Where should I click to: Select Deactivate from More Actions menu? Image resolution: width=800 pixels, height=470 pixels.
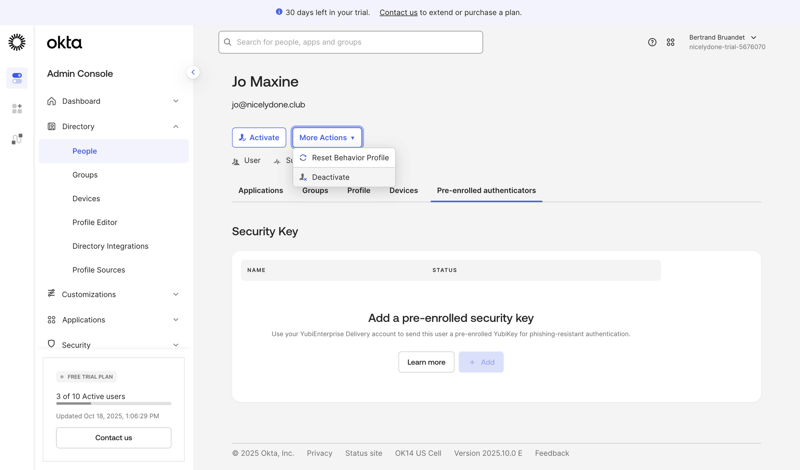point(344,177)
